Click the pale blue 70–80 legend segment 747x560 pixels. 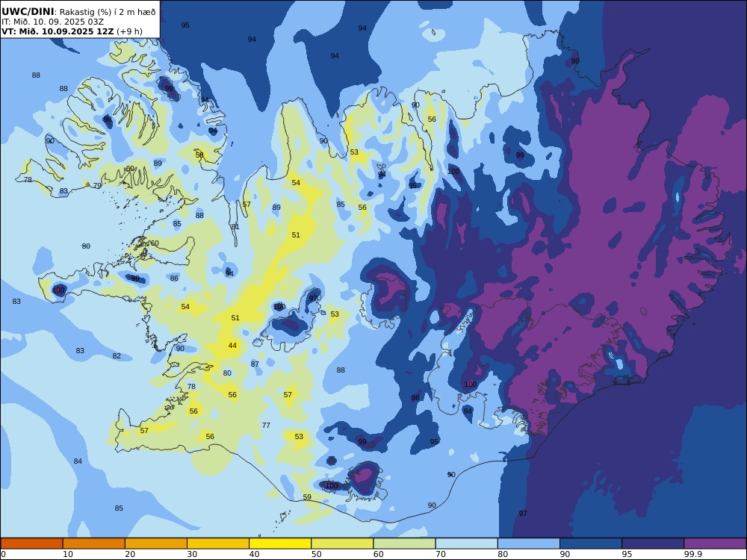coord(466,544)
